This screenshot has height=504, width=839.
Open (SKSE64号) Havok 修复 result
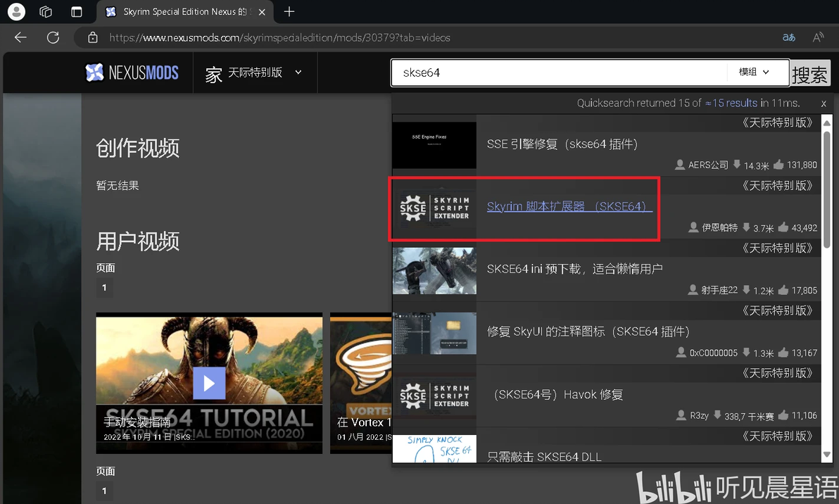557,395
